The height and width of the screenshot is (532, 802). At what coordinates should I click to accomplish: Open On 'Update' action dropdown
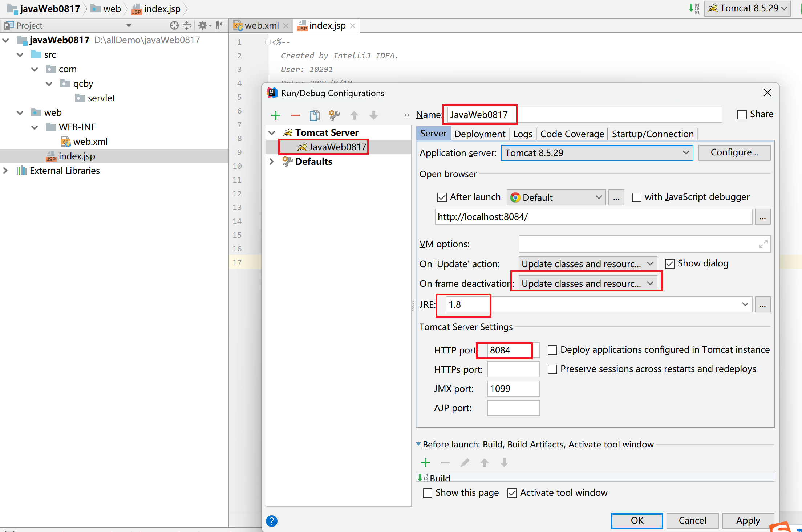[587, 264]
